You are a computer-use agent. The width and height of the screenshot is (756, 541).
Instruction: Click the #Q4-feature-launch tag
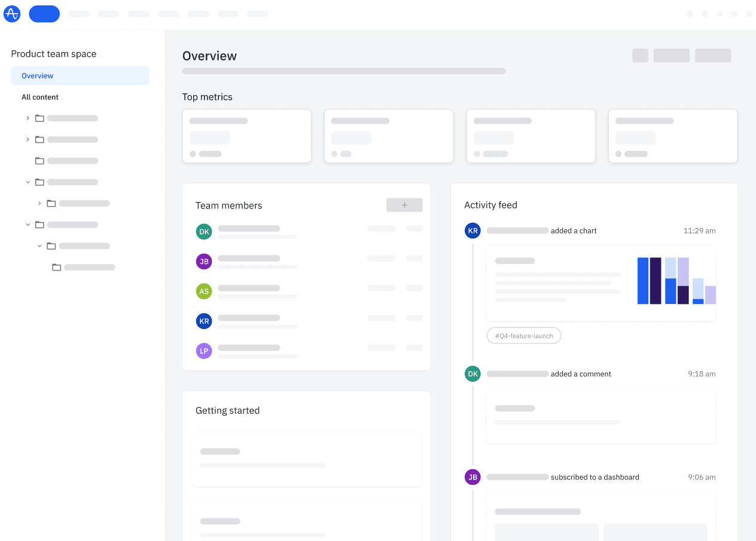(523, 336)
